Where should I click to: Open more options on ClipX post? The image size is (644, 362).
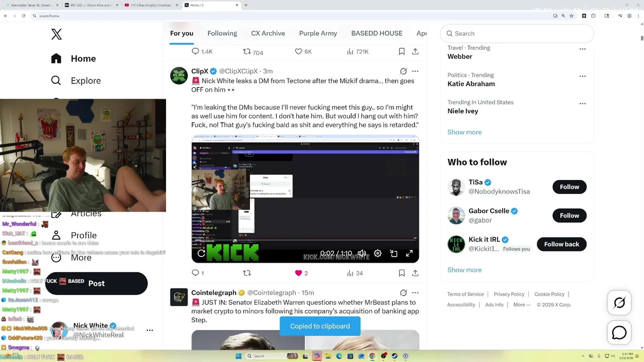coord(415,71)
